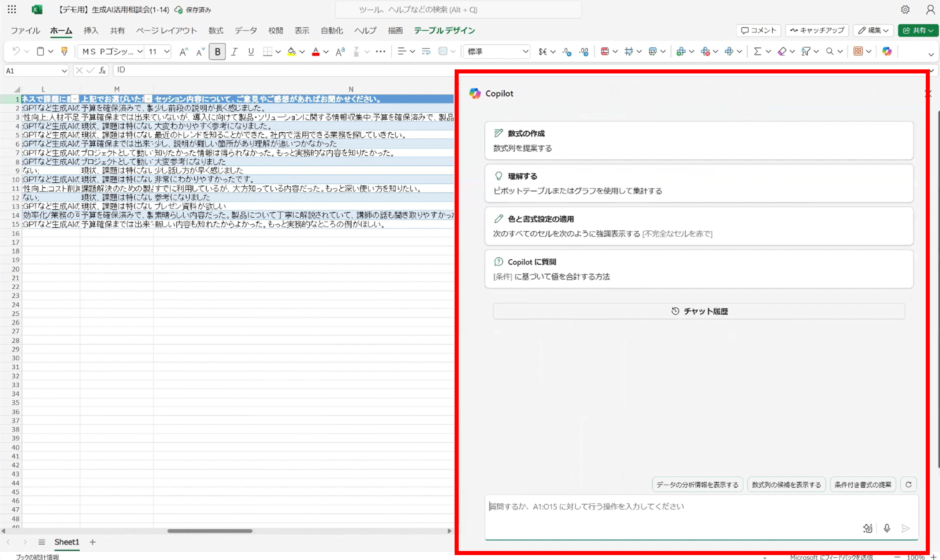
Task: Decrease decimal places icon
Action: 567,52
